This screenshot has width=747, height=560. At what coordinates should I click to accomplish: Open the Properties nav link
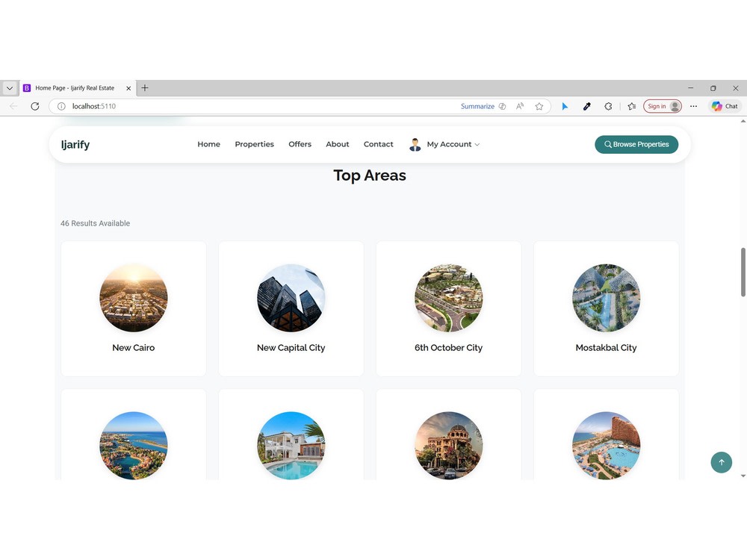click(x=255, y=144)
